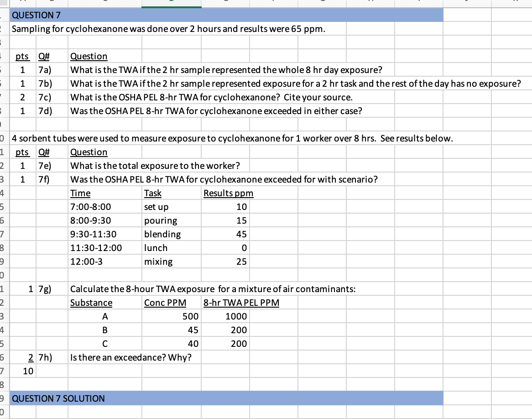The height and width of the screenshot is (419, 532).
Task: Click the 'Task' column header cell
Action: 172,193
